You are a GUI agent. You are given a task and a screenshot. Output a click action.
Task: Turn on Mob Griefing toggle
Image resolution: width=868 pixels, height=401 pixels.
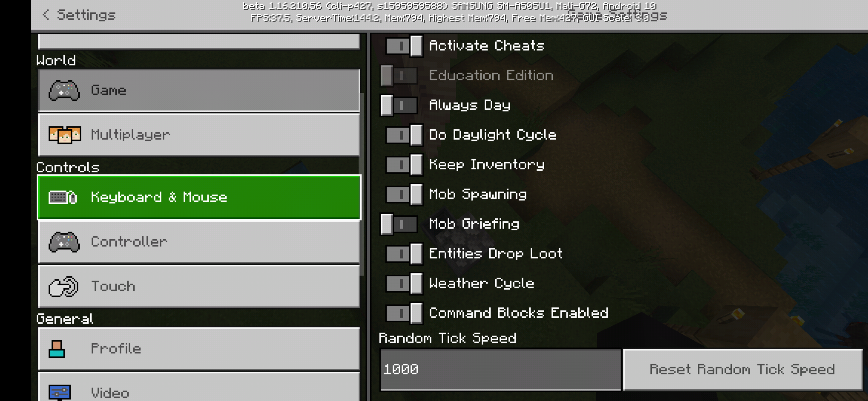point(400,224)
